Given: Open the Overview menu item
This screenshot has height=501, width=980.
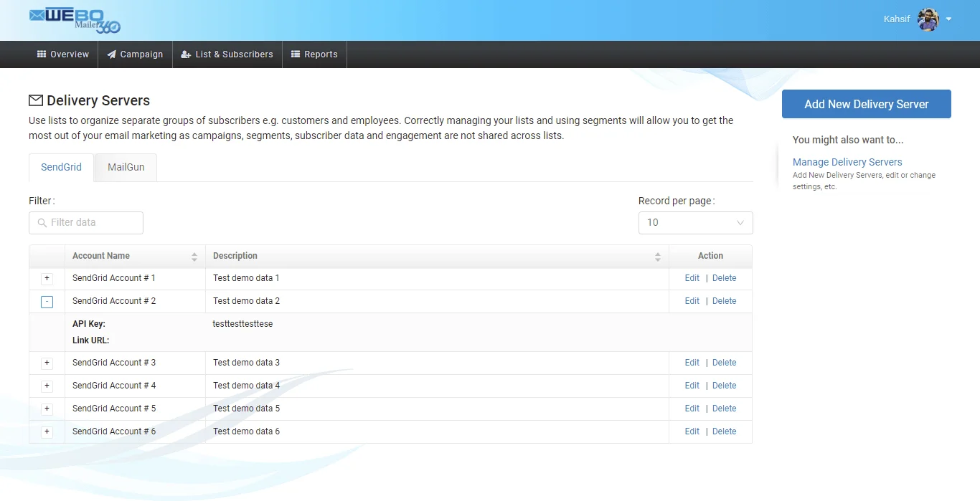Looking at the screenshot, I should tap(63, 54).
